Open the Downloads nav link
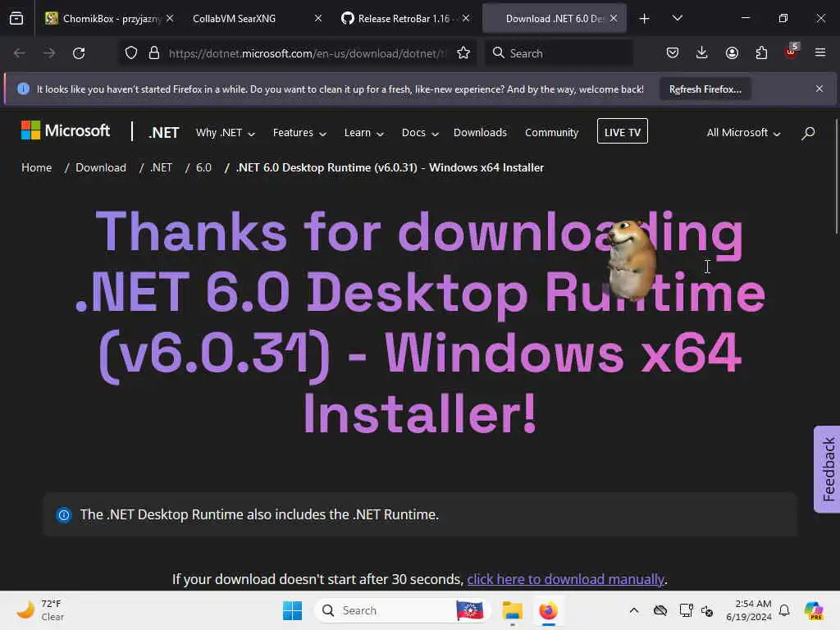840x630 pixels. 480,132
